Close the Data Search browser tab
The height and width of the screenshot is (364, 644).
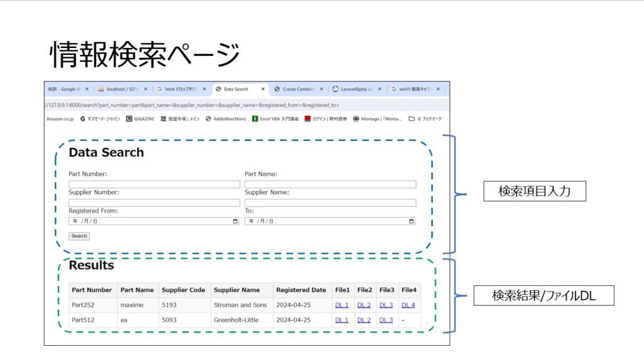[263, 89]
